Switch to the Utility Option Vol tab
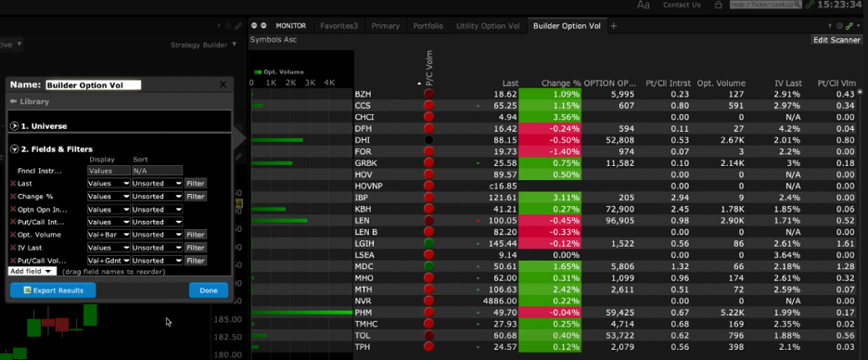 point(488,26)
